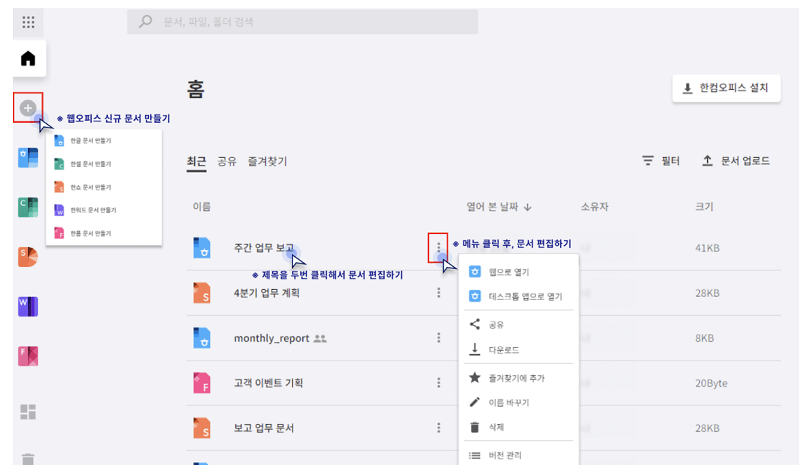Select 웹으로 열기 in context menu

(x=518, y=272)
